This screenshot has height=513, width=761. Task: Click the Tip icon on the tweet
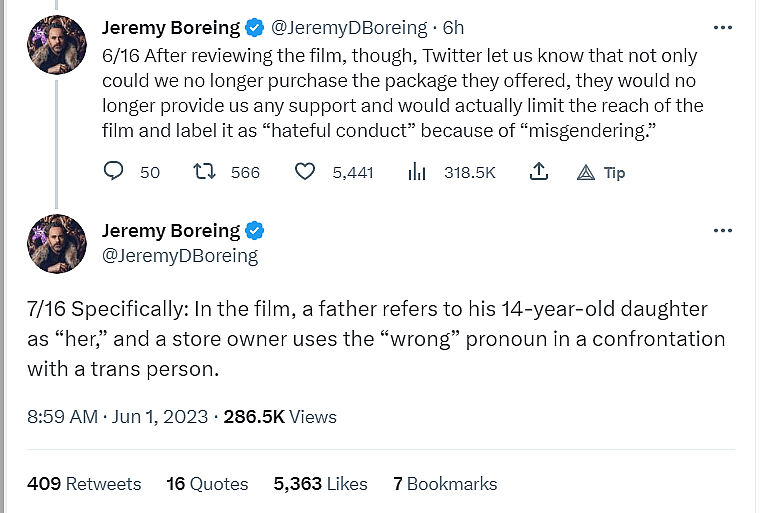click(587, 172)
